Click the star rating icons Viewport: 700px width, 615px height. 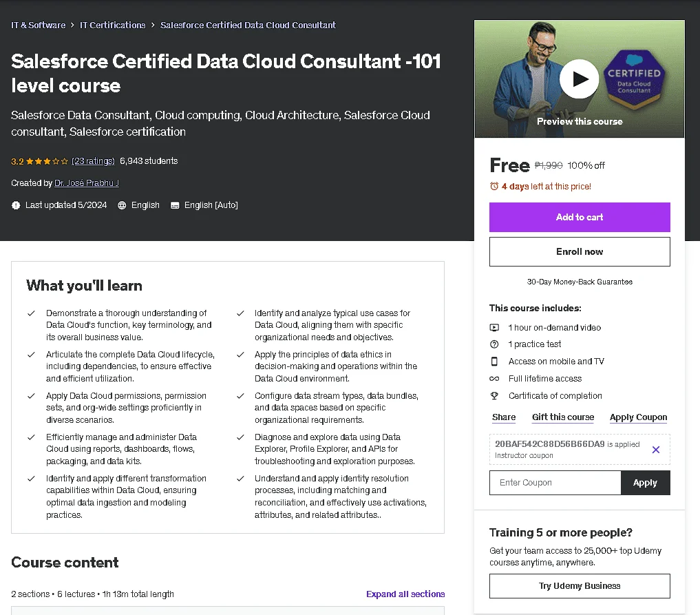(47, 161)
